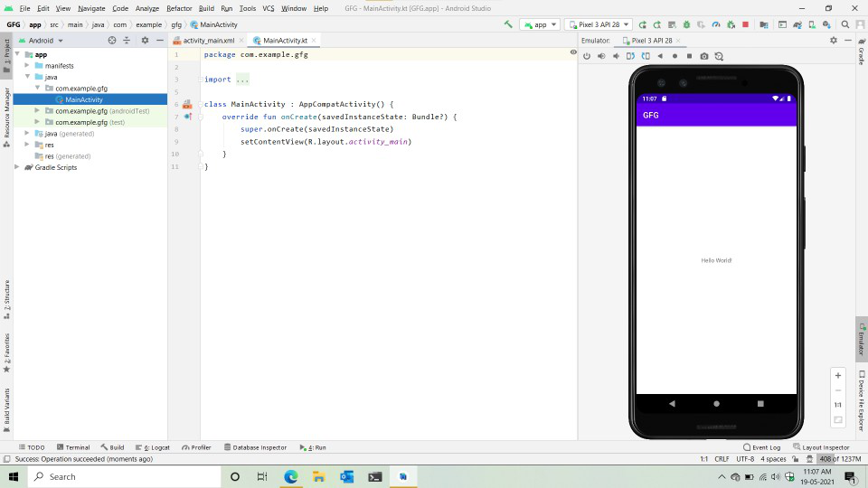Open the app run configuration dropdown
This screenshot has width=868, height=488.
tap(540, 24)
